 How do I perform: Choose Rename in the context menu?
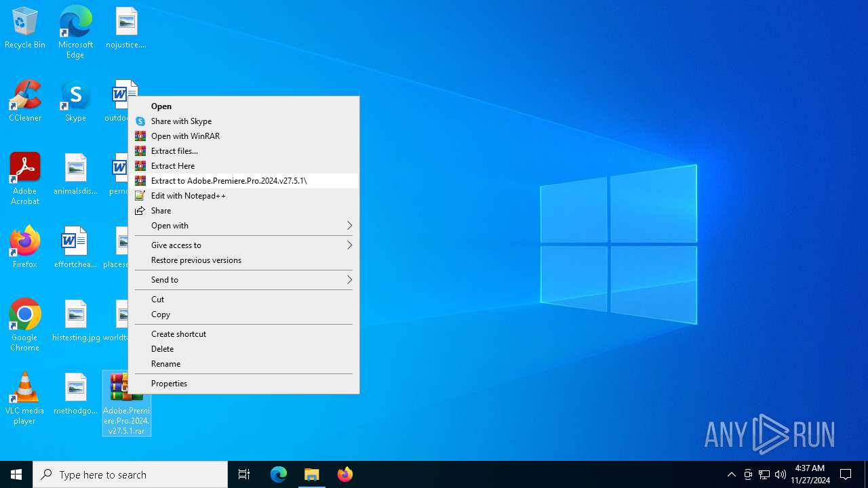coord(243,364)
